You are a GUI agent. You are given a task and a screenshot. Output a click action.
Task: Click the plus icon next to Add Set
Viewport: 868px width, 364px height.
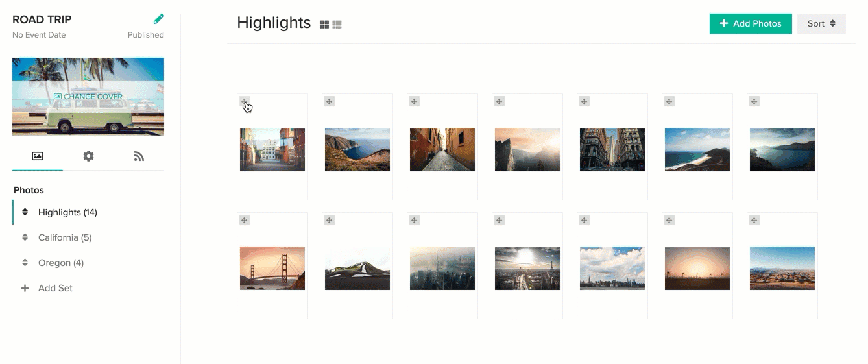[25, 288]
